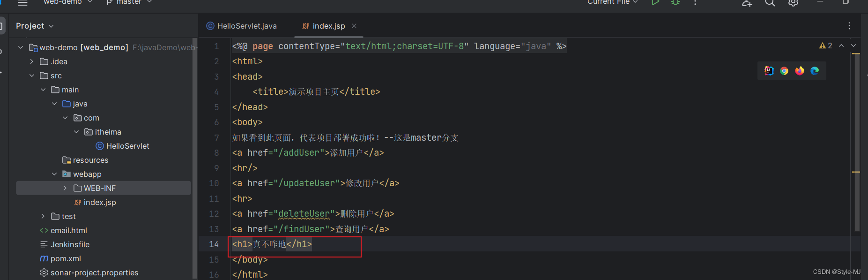The image size is (868, 280).
Task: Open IDE settings gear
Action: (793, 3)
